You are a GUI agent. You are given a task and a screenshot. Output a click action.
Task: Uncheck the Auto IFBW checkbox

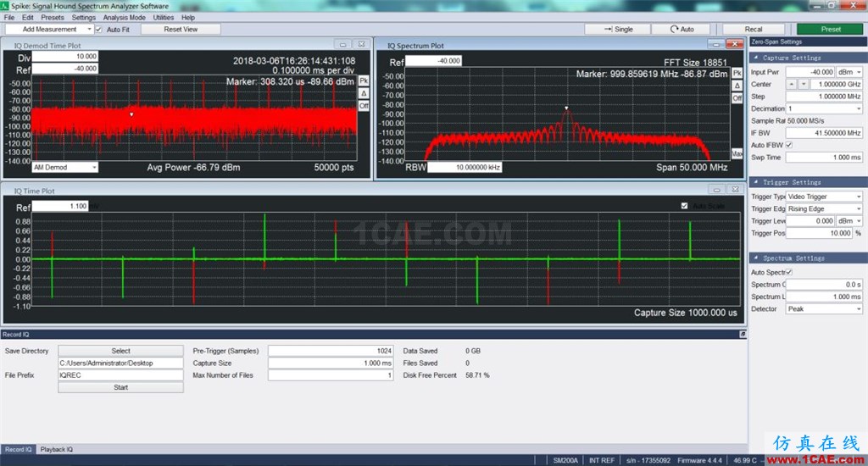coord(789,145)
